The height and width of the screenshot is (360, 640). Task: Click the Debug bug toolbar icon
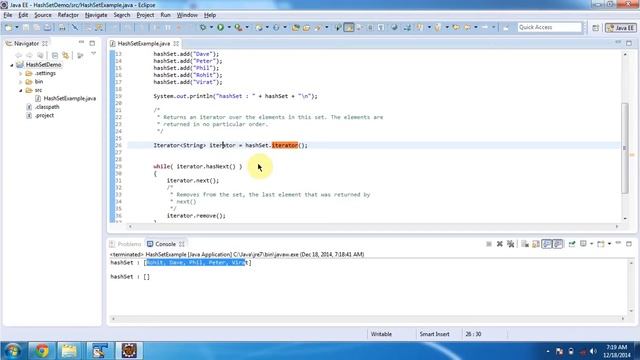[203, 27]
